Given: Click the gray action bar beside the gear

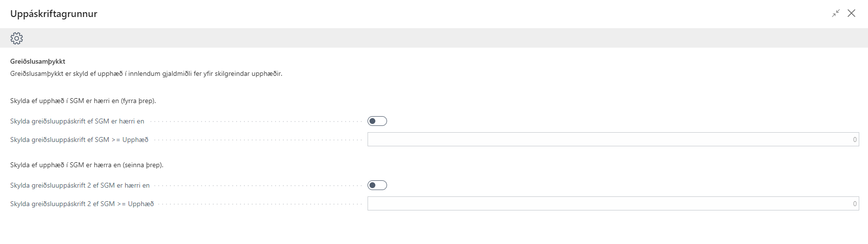Looking at the screenshot, I should 438,38.
